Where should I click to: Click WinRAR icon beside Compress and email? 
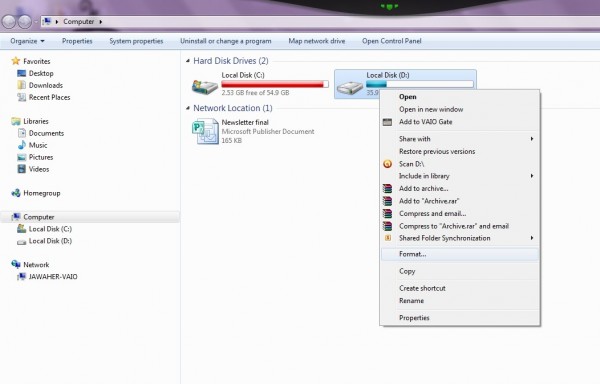387,213
